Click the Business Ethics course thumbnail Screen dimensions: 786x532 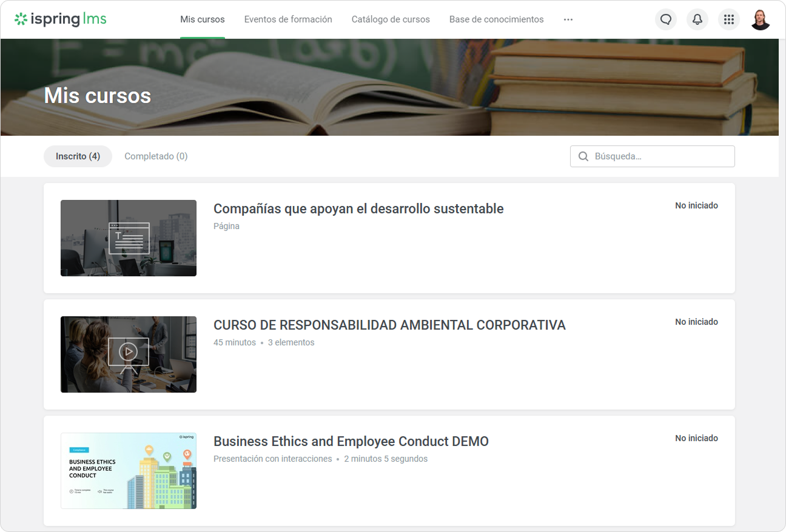(x=129, y=471)
